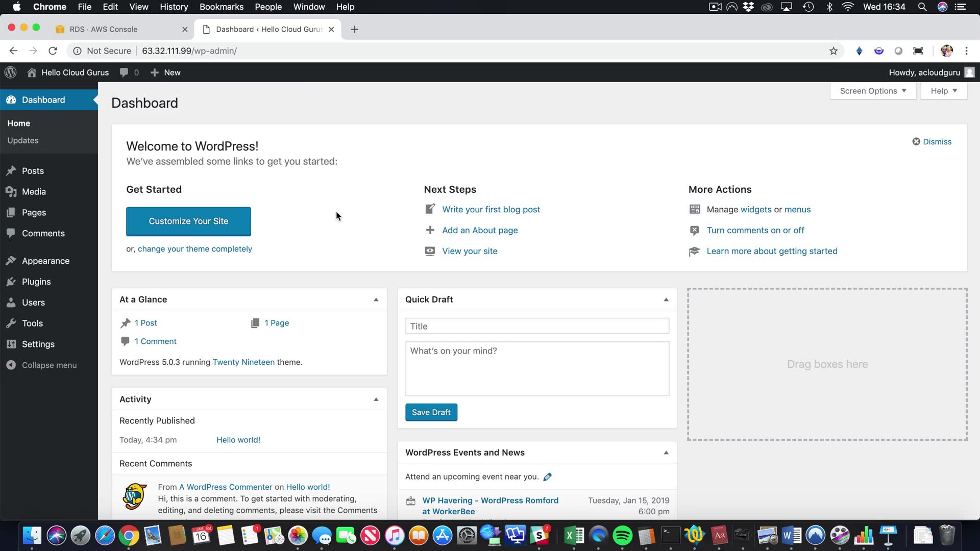Screen dimensions: 980x551
Task: Open the Chrome Bookmarks menu
Action: pyautogui.click(x=221, y=7)
